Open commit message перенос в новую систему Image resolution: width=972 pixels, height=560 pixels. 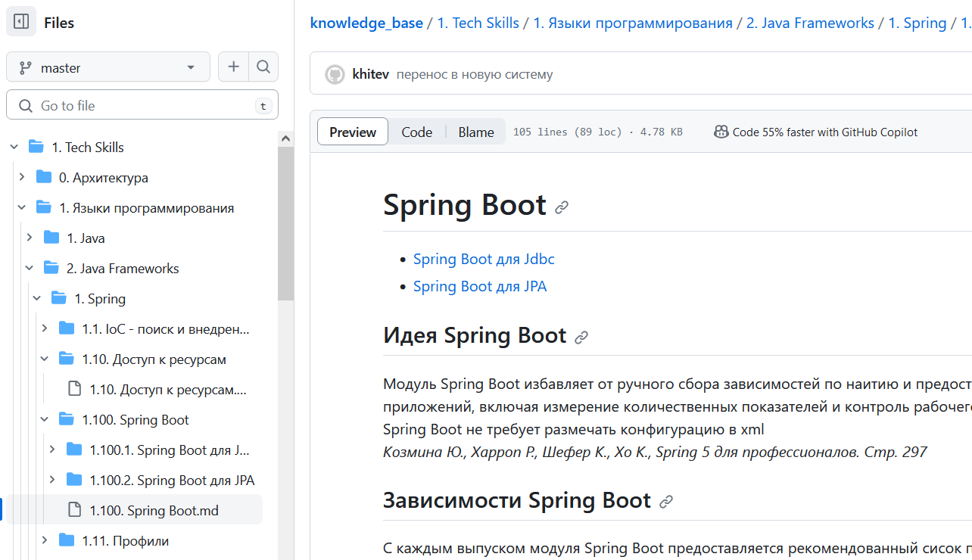tap(475, 74)
